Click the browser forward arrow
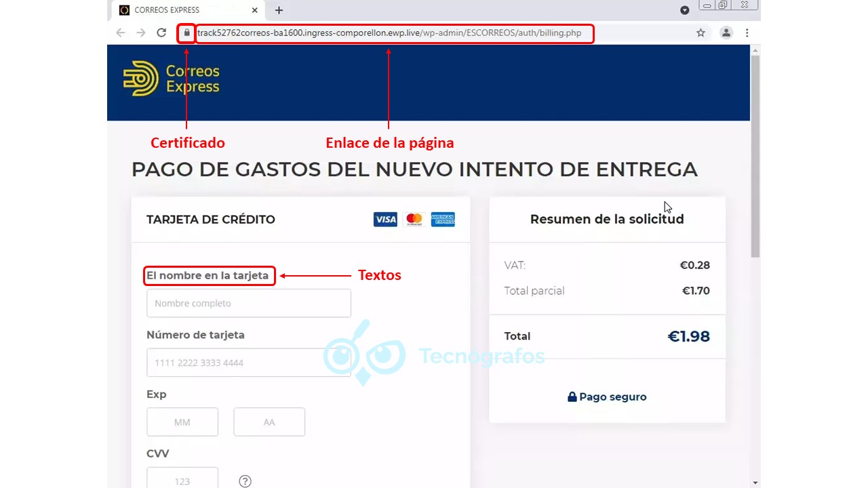The width and height of the screenshot is (868, 488). pos(141,33)
